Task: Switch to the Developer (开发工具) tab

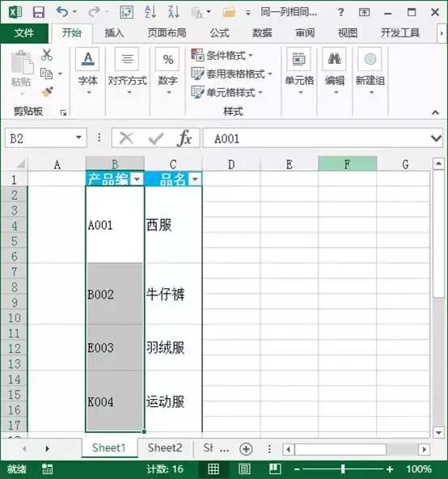Action: [399, 33]
